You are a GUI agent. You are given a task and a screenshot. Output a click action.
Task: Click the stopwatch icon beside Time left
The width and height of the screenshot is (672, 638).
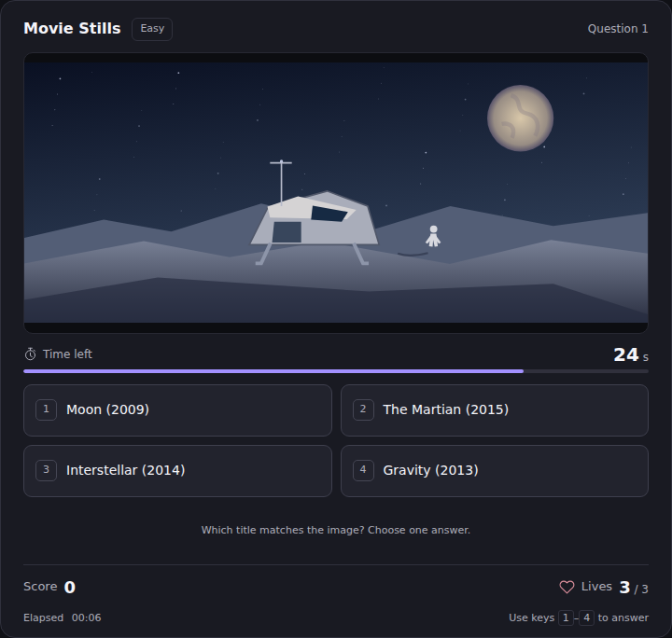[x=31, y=354]
